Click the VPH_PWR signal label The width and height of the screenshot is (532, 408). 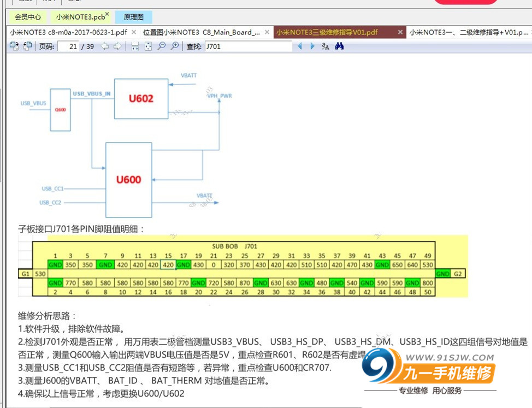pyautogui.click(x=220, y=96)
